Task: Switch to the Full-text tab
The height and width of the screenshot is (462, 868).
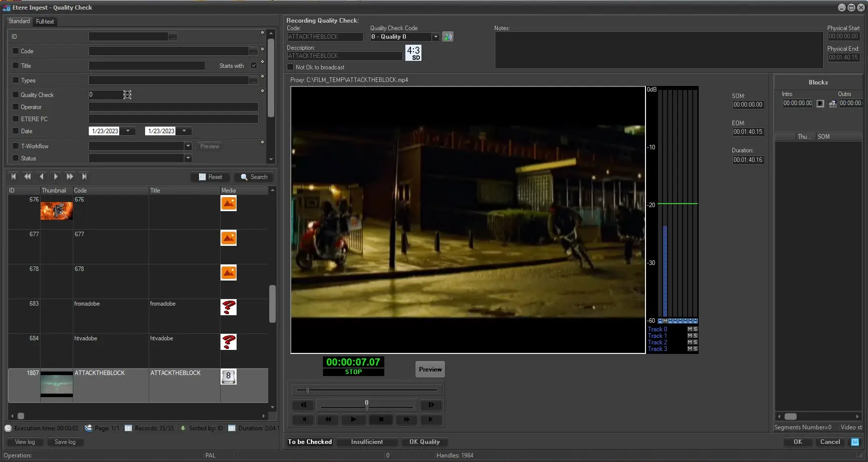Action: pos(45,22)
